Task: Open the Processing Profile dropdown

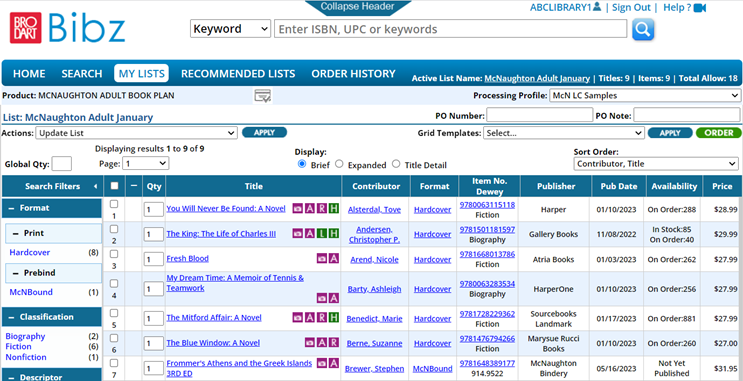Action: point(645,96)
